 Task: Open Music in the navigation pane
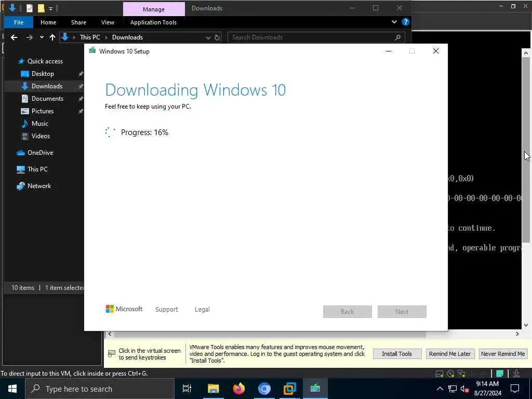[39, 124]
